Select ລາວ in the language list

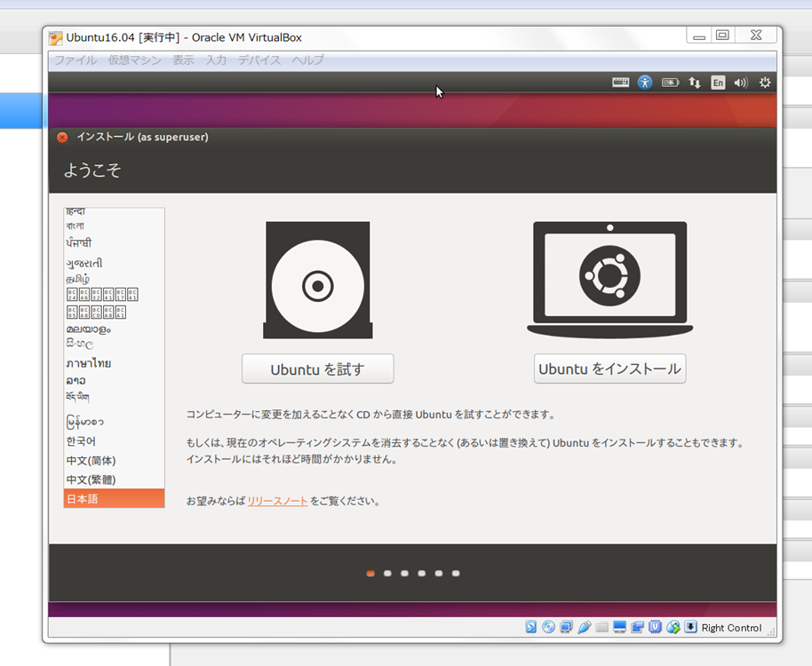pyautogui.click(x=114, y=381)
